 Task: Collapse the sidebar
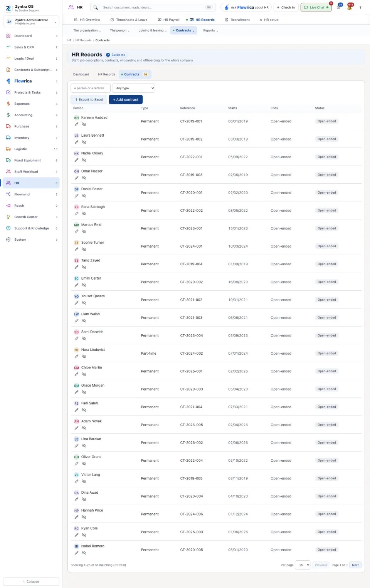(31, 581)
